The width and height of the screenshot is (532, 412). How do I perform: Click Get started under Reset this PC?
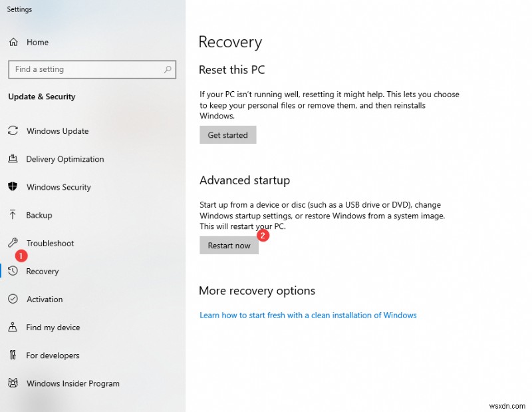click(227, 134)
